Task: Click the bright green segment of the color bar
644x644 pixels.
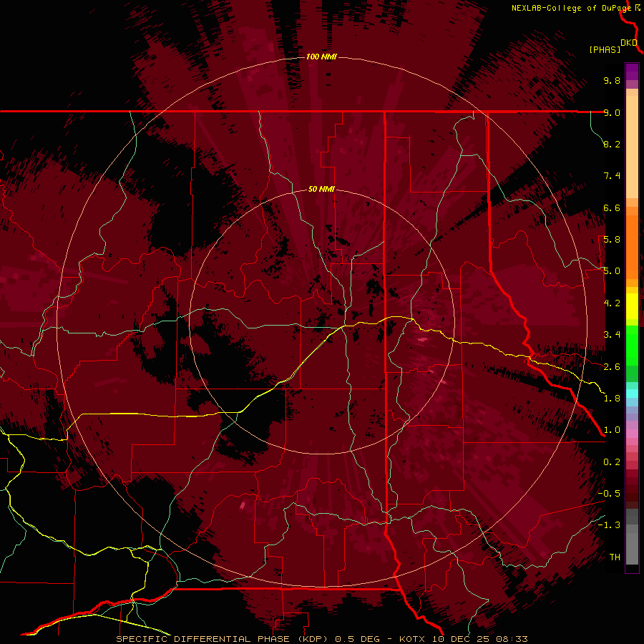Action: pos(632,345)
